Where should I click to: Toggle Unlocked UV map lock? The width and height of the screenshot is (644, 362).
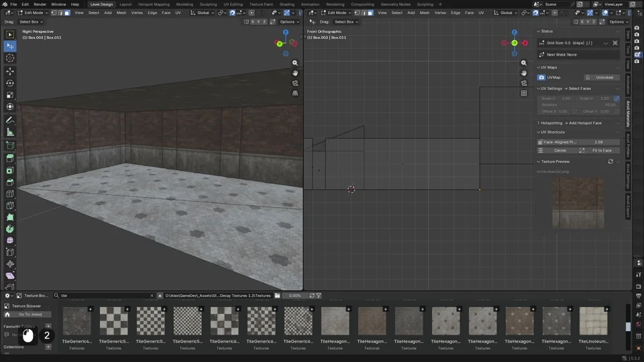(x=601, y=77)
